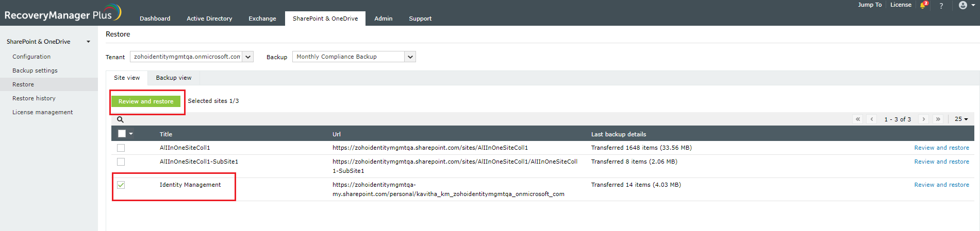
Task: Go to next page of results
Action: point(923,119)
